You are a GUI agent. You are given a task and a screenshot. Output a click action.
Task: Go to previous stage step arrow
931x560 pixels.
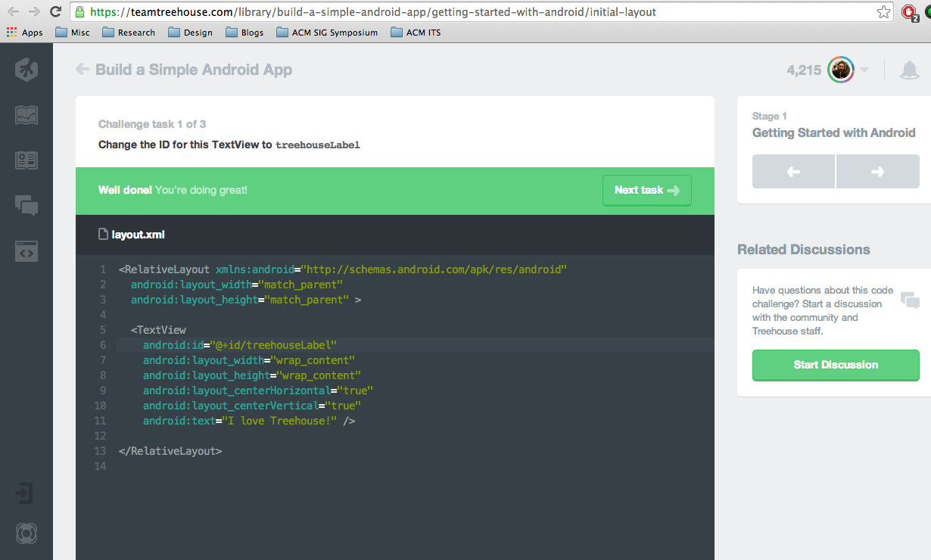793,172
